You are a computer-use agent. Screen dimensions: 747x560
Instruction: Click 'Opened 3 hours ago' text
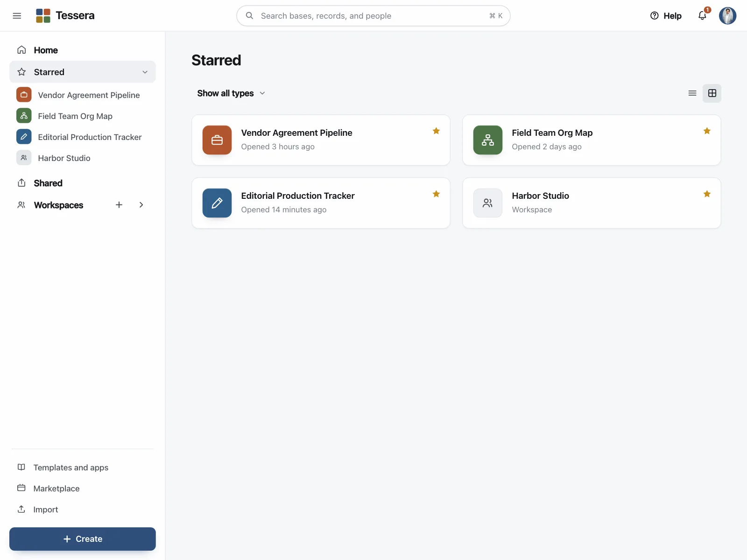278,147
